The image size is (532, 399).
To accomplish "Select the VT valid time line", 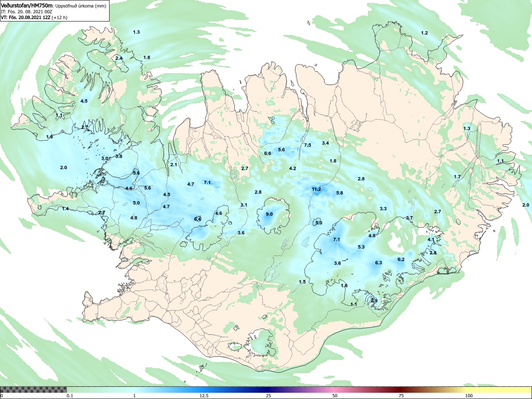I will [34, 17].
